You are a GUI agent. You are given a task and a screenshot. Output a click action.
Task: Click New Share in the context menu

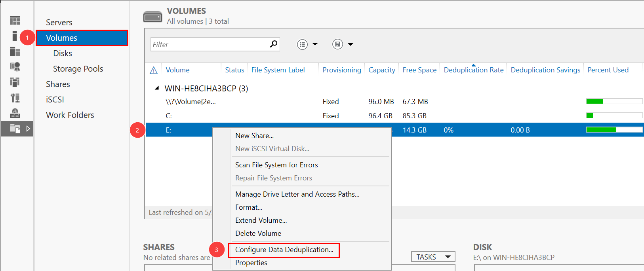click(x=254, y=136)
